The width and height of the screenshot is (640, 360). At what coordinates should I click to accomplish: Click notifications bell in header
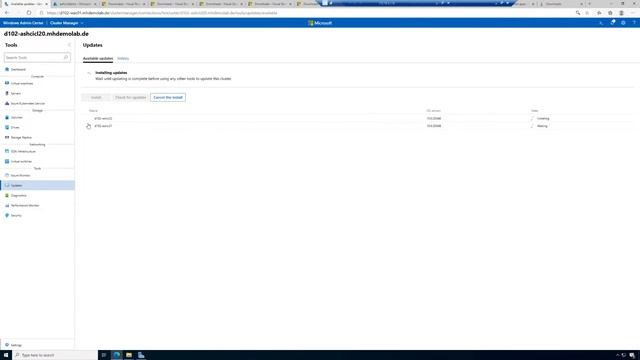(613, 23)
